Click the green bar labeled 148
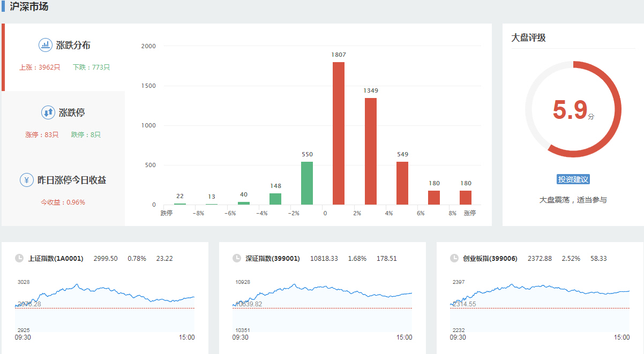 coord(275,199)
